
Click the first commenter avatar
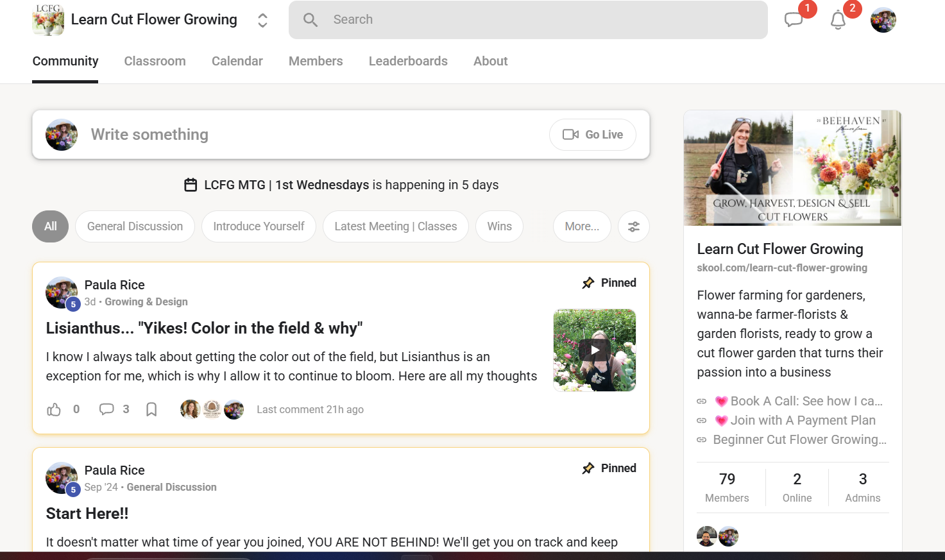(x=191, y=409)
